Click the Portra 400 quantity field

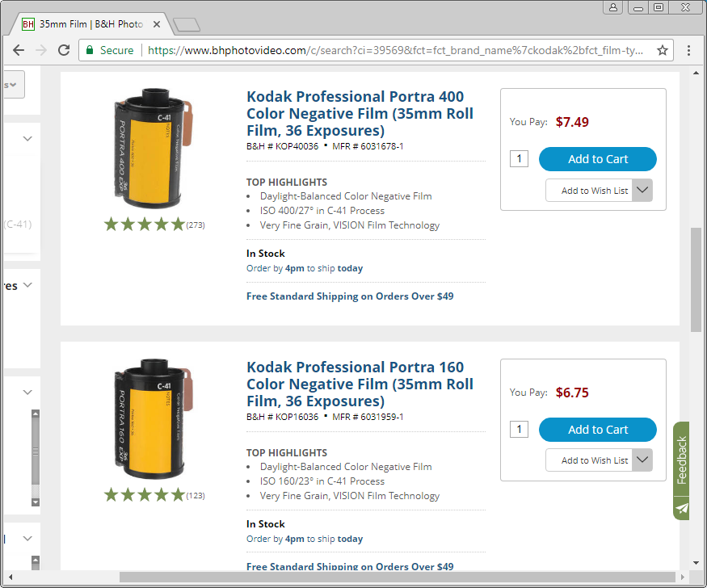click(x=519, y=159)
